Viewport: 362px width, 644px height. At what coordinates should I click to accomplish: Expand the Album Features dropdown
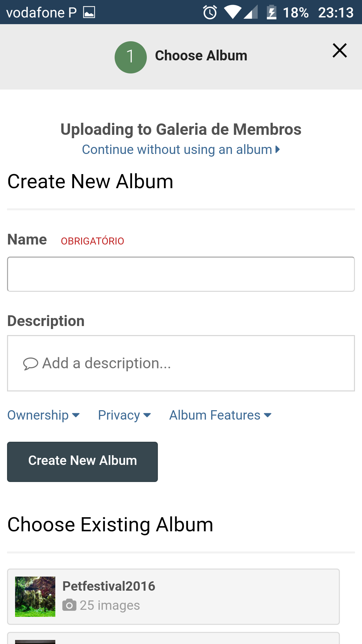pos(220,415)
